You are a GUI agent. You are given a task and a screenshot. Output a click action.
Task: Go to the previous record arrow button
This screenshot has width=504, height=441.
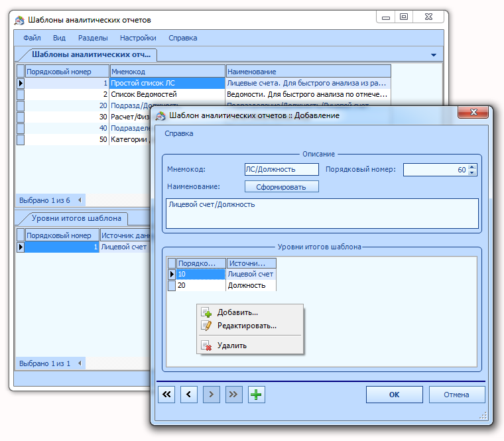(189, 395)
